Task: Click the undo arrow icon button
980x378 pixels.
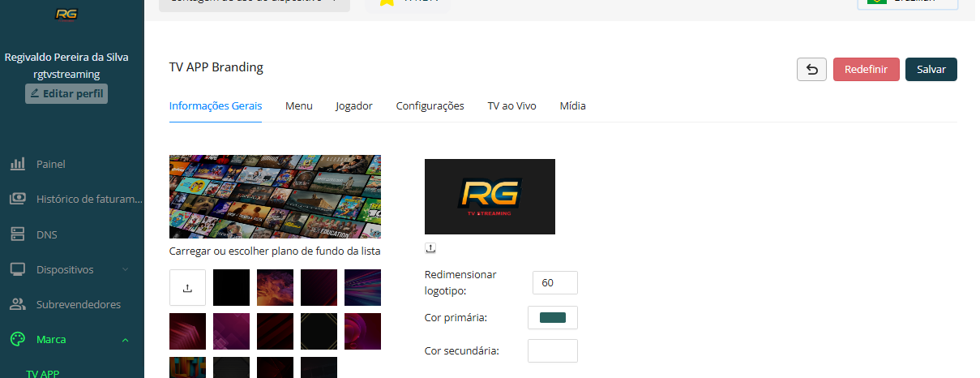Action: point(811,70)
